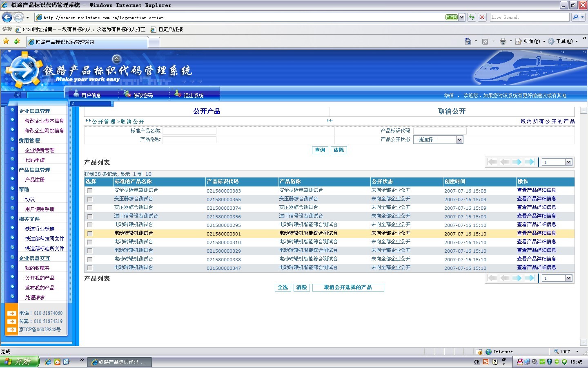Click the home icon above the site title

pyautogui.click(x=116, y=59)
